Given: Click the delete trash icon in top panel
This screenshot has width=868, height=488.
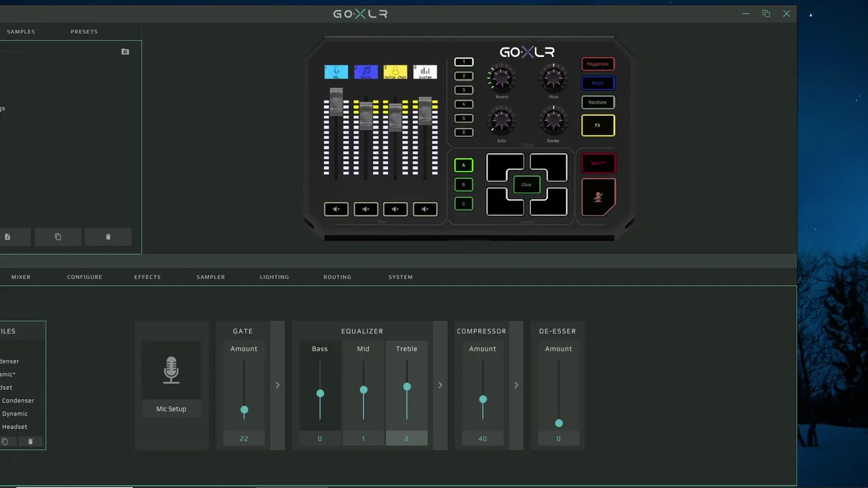Looking at the screenshot, I should (x=108, y=237).
